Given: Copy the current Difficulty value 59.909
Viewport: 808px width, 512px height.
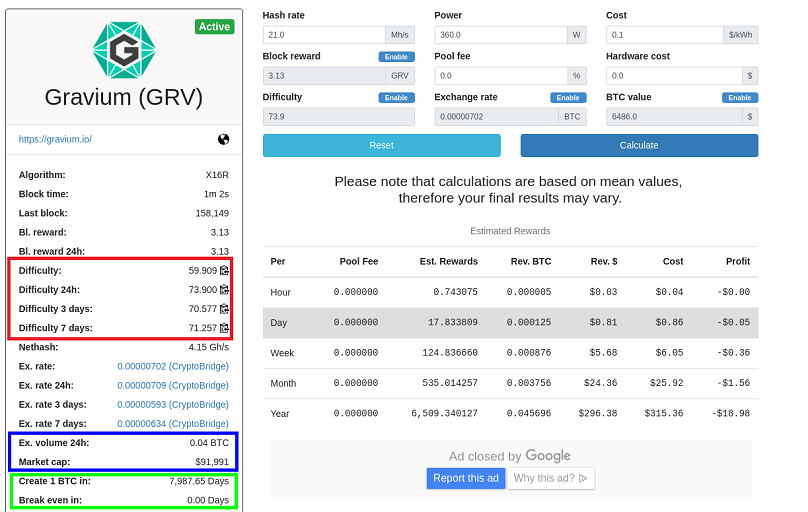Looking at the screenshot, I should tap(224, 270).
